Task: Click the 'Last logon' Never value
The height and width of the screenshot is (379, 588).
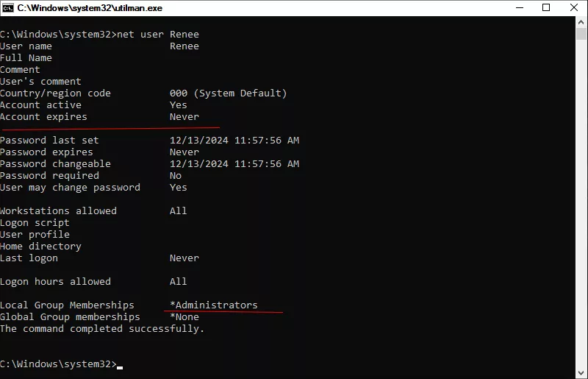Action: pos(184,258)
